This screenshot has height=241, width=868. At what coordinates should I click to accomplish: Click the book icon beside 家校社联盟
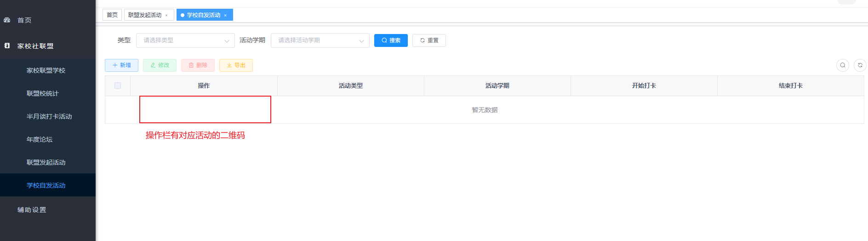pyautogui.click(x=7, y=46)
